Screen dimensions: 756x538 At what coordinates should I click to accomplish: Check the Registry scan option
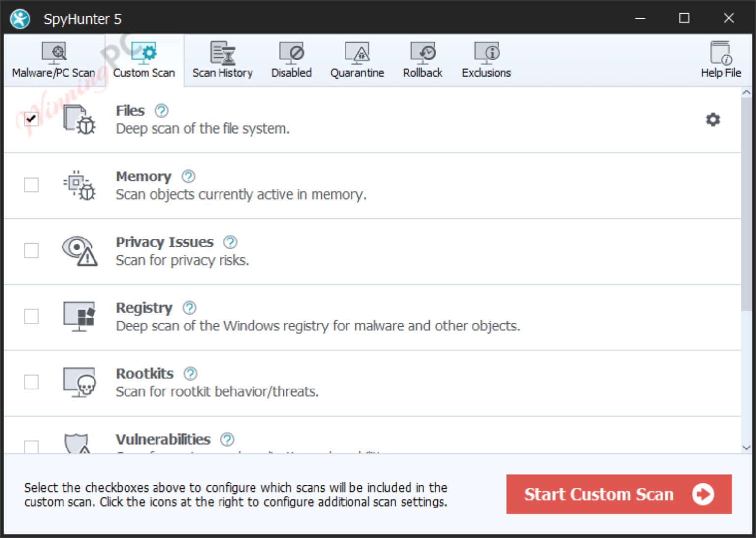pyautogui.click(x=31, y=317)
